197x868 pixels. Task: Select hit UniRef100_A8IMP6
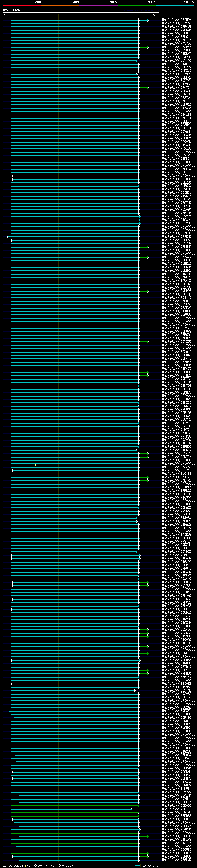[x=177, y=20]
